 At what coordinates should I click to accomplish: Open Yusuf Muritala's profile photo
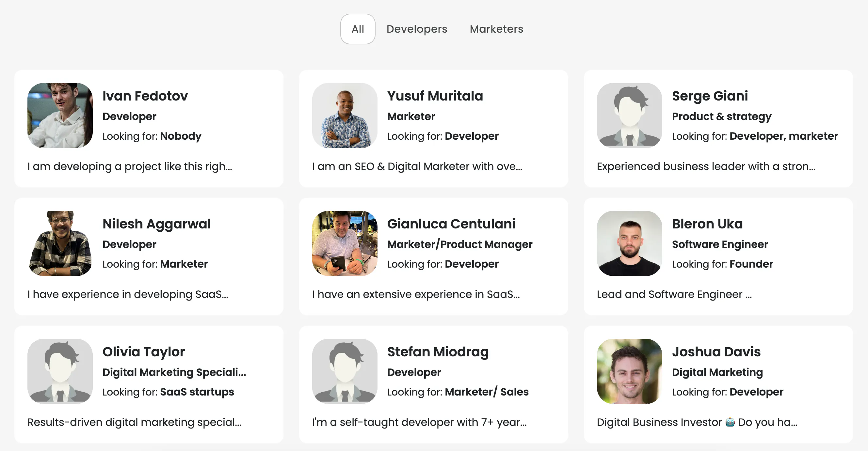pos(345,116)
